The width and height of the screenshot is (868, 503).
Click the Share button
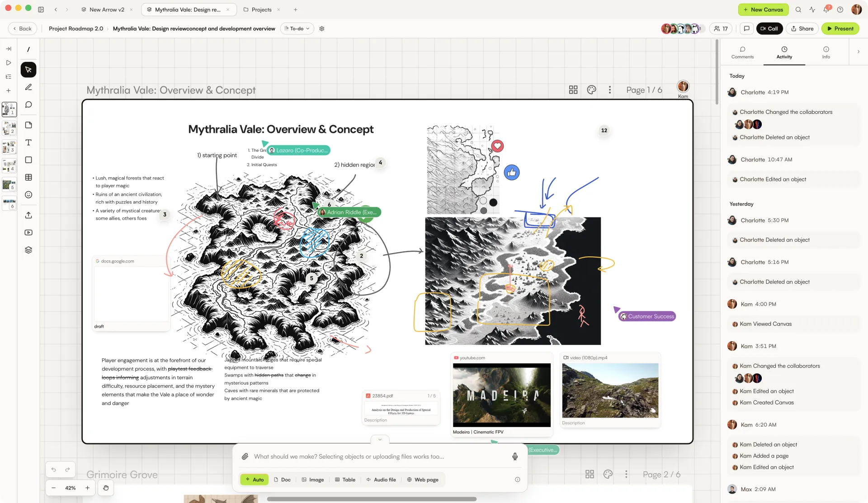pyautogui.click(x=802, y=28)
